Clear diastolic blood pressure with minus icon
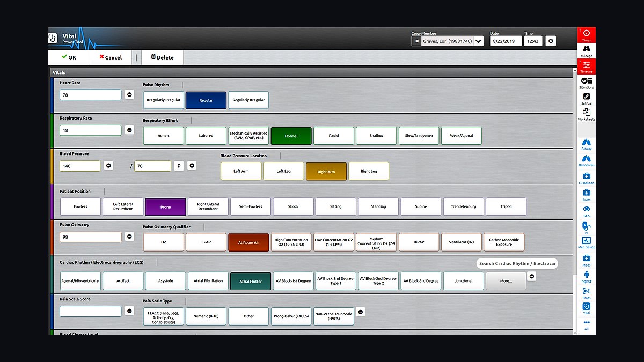 coord(192,166)
